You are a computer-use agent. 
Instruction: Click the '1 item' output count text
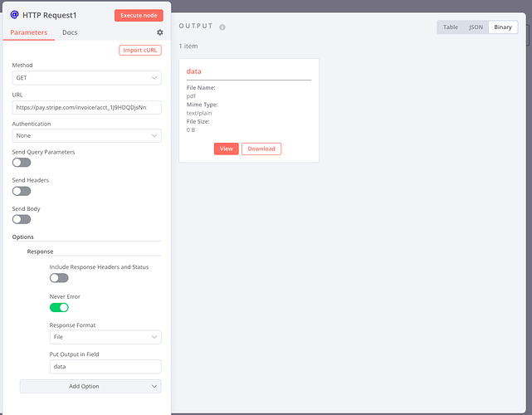click(x=188, y=46)
